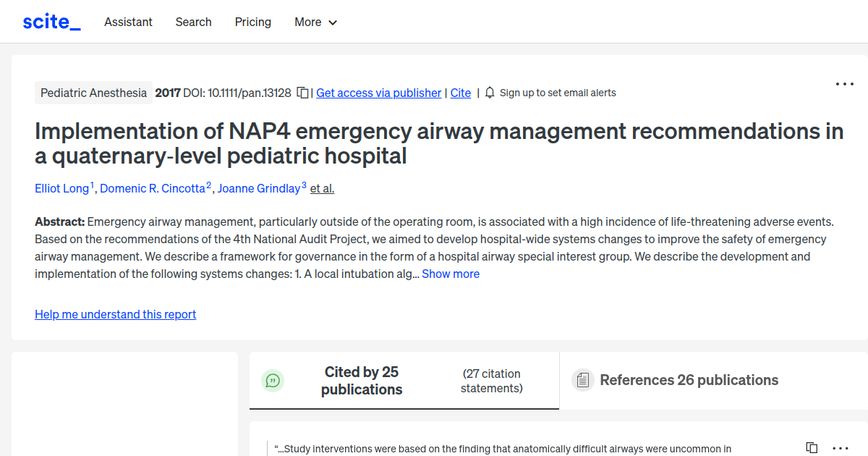Open the page options ellipsis menu
This screenshot has height=456, width=868.
(x=844, y=83)
